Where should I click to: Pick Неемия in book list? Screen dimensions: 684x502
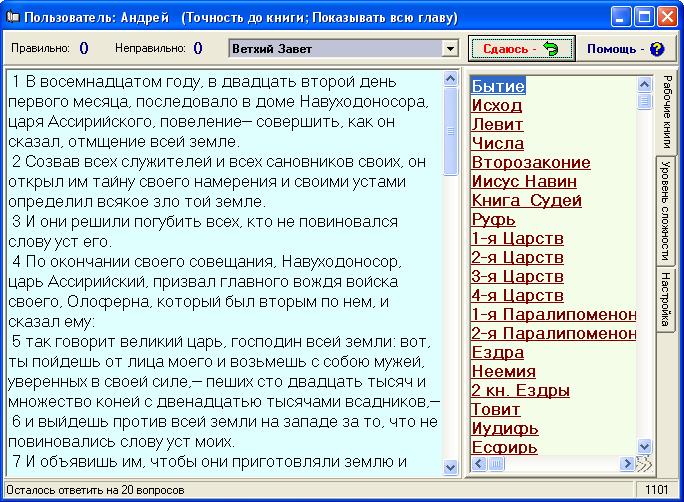click(503, 372)
